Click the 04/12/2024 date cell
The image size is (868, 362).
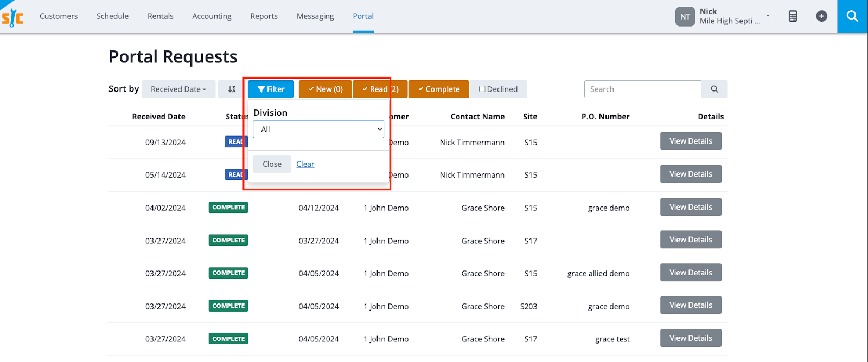318,208
